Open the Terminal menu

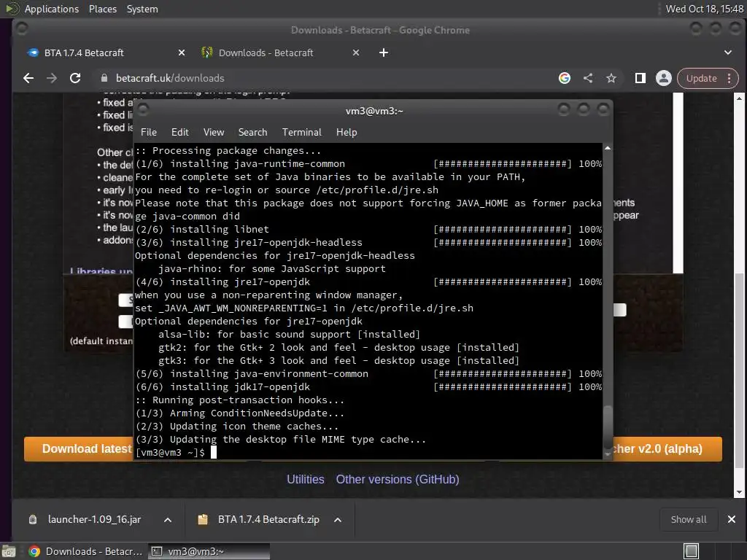301,133
